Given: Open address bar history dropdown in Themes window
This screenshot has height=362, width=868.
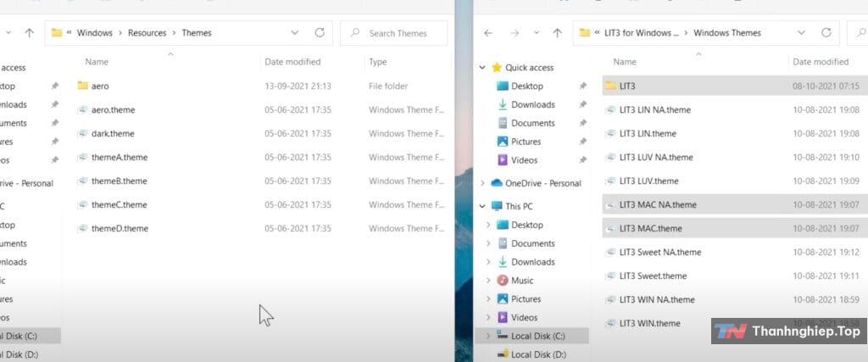Looking at the screenshot, I should [295, 33].
